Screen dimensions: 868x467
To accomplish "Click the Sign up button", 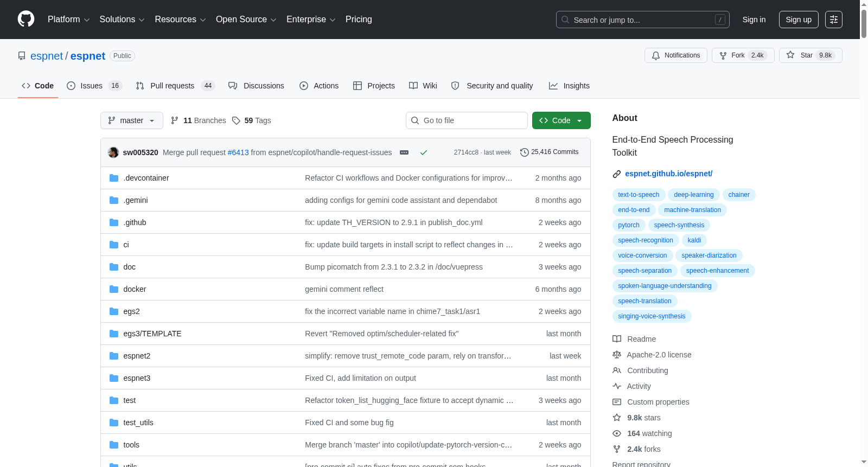I will pyautogui.click(x=799, y=20).
